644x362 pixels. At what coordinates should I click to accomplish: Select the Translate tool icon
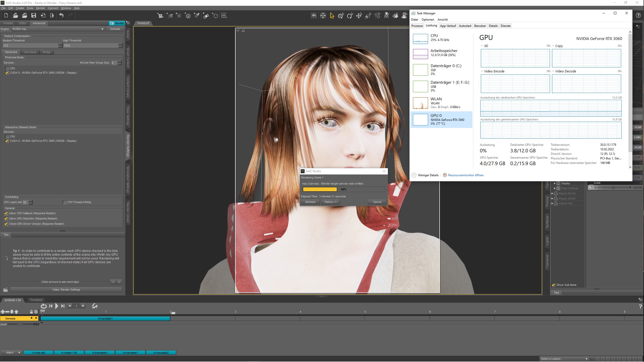pyautogui.click(x=359, y=16)
